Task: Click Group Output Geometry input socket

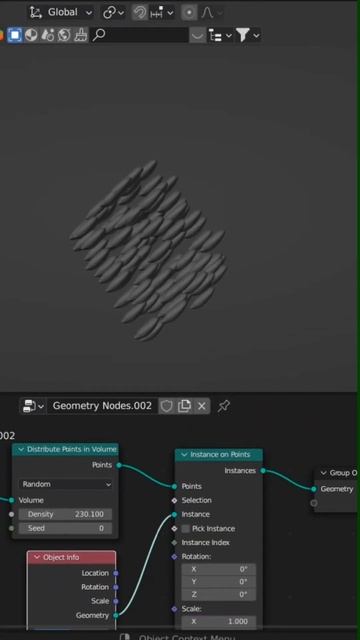Action: point(313,489)
